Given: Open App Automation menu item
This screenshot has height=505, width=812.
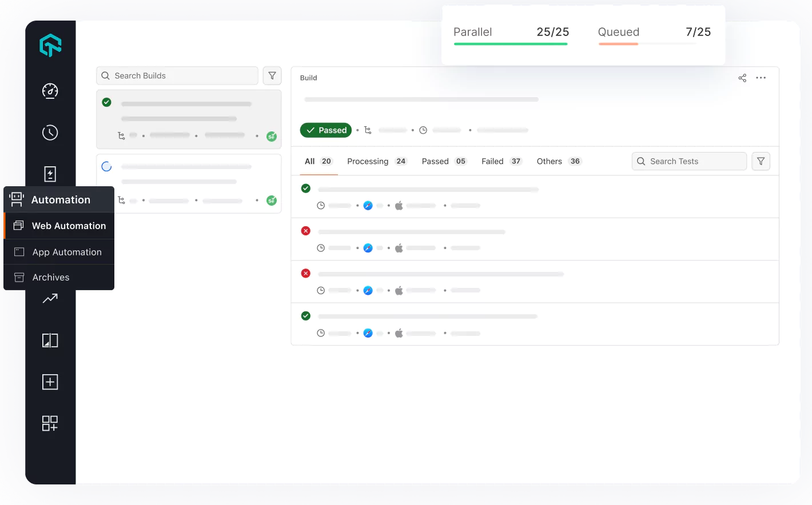Looking at the screenshot, I should pos(59,252).
